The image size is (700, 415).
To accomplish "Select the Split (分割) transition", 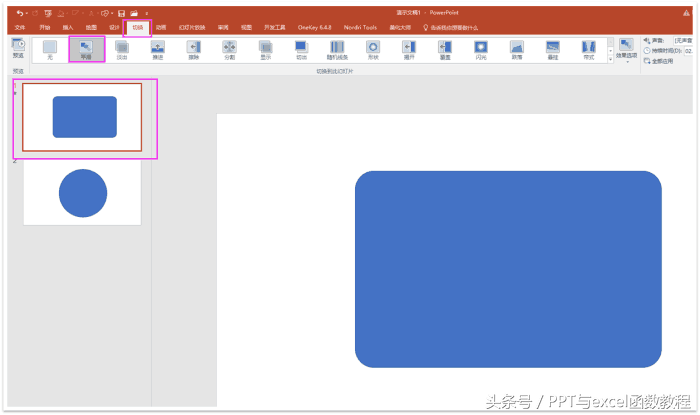I will (x=229, y=50).
